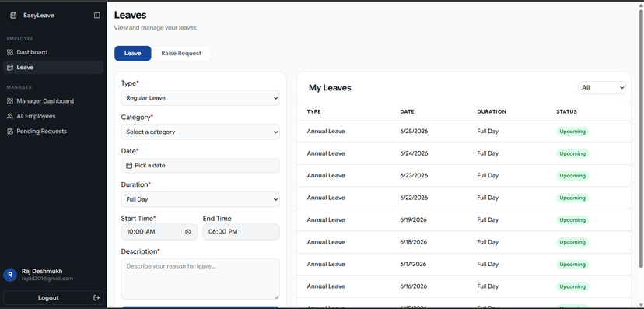Click the My Leaves heading

330,88
